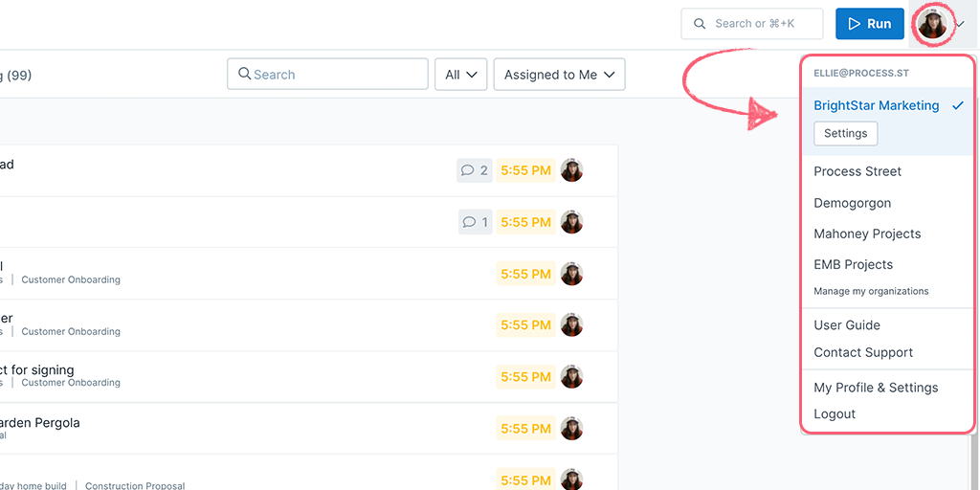Screen dimensions: 980x490
Task: Click the avatar in the Pergola row
Action: [x=571, y=429]
